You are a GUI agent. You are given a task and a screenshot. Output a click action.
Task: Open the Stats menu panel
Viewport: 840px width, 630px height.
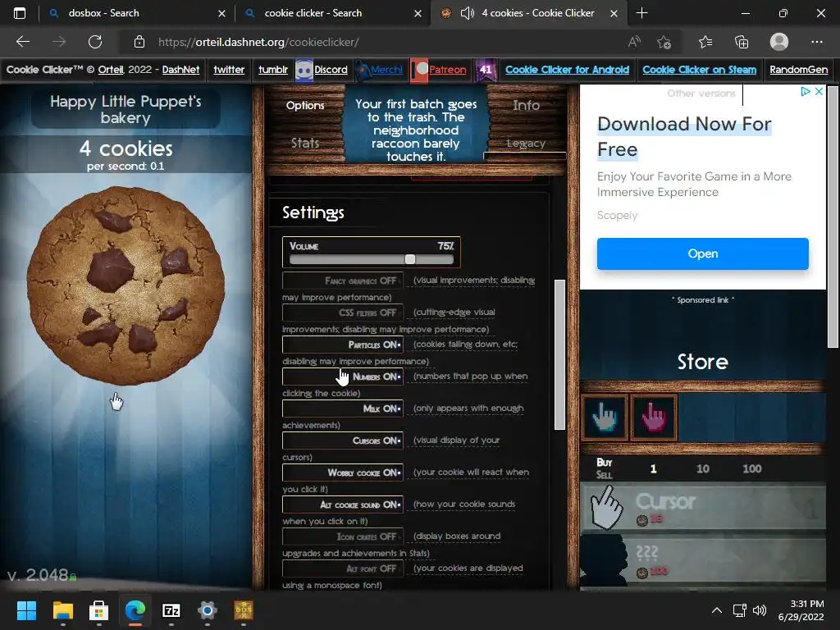[305, 143]
